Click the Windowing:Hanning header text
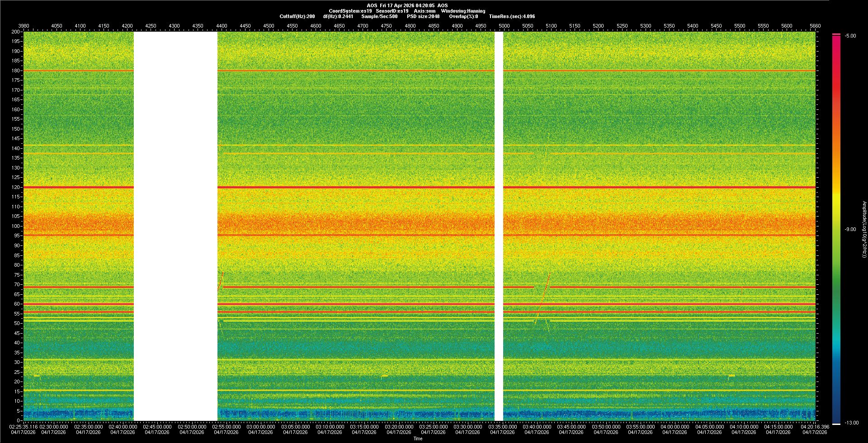Image resolution: width=868 pixels, height=443 pixels. tap(463, 11)
